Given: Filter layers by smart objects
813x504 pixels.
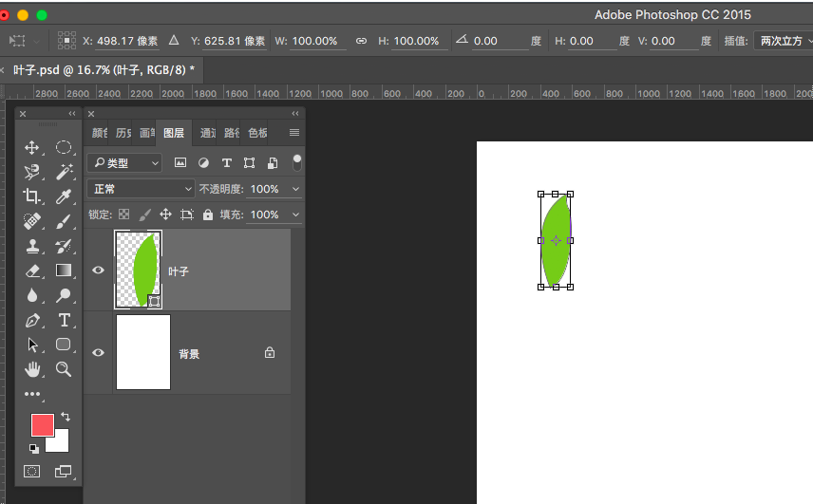Looking at the screenshot, I should click(x=273, y=162).
